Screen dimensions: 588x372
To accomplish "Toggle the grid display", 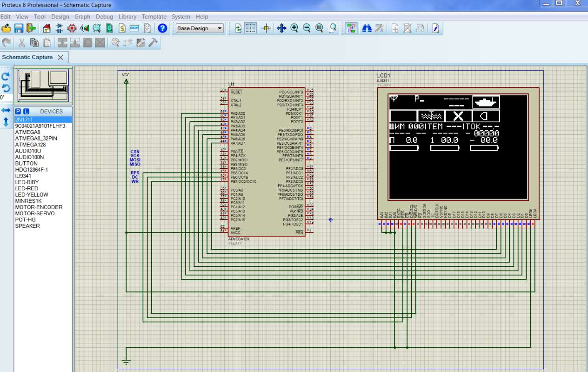I will click(x=251, y=28).
